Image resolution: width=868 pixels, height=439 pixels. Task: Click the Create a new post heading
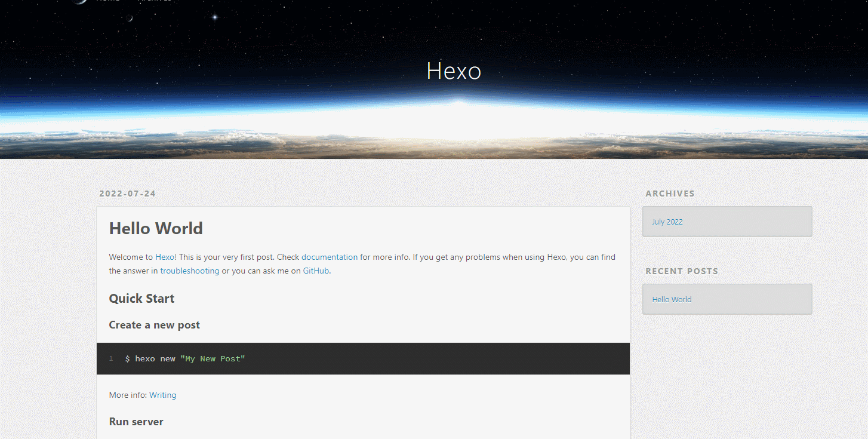[x=154, y=325]
